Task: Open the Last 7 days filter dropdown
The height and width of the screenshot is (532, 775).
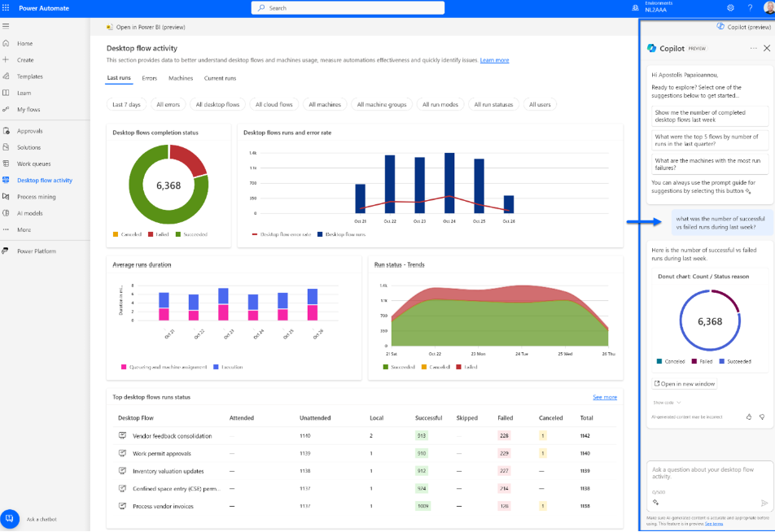Action: pyautogui.click(x=126, y=104)
